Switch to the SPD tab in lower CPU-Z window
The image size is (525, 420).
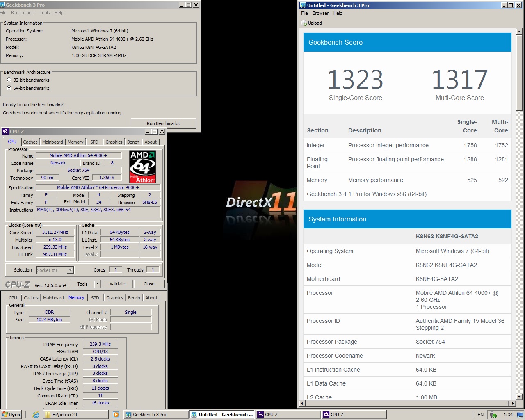(x=95, y=298)
